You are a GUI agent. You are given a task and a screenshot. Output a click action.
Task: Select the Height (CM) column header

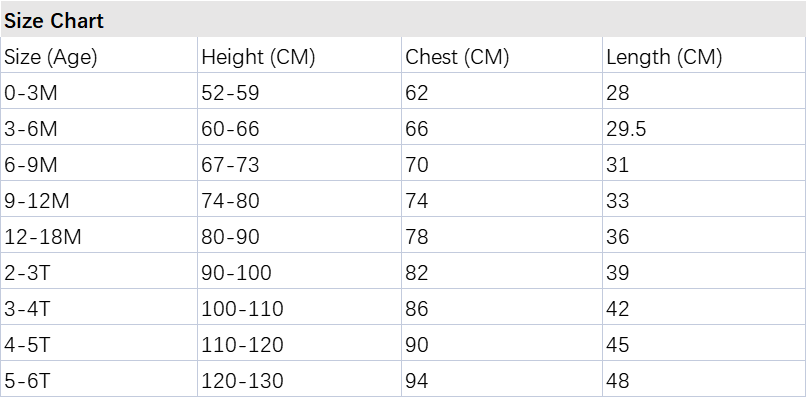pos(258,57)
